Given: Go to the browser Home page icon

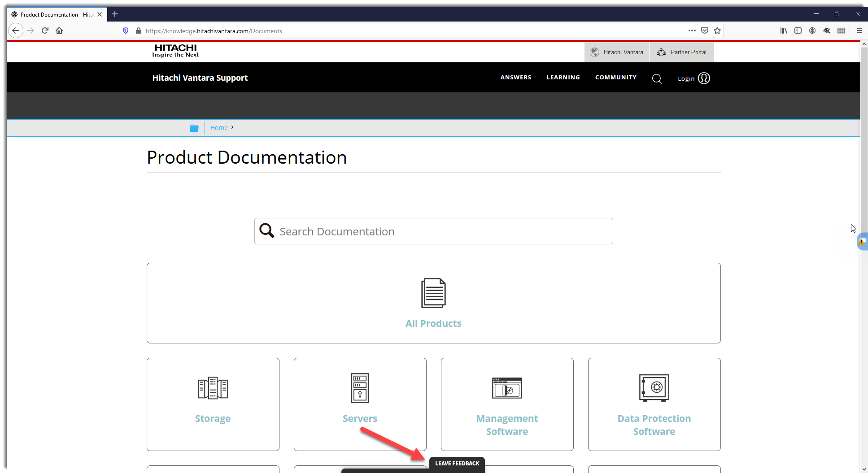Looking at the screenshot, I should pyautogui.click(x=59, y=30).
